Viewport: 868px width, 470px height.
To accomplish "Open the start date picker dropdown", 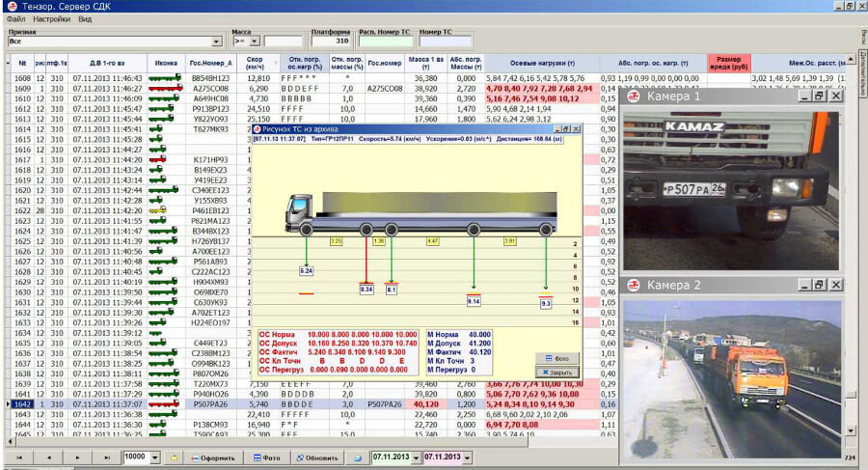I will tap(416, 457).
